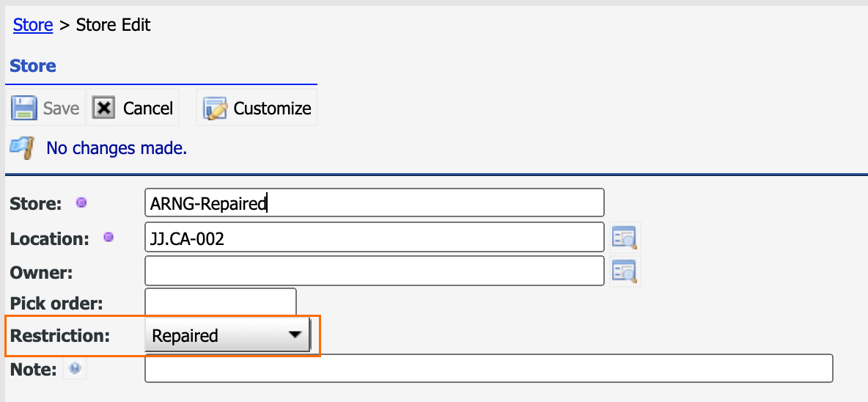868x402 pixels.
Task: Open the Location lookup icon
Action: [625, 238]
